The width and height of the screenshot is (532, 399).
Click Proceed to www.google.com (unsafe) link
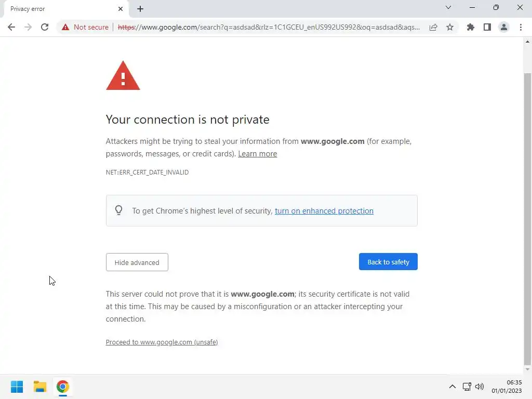[x=162, y=342]
